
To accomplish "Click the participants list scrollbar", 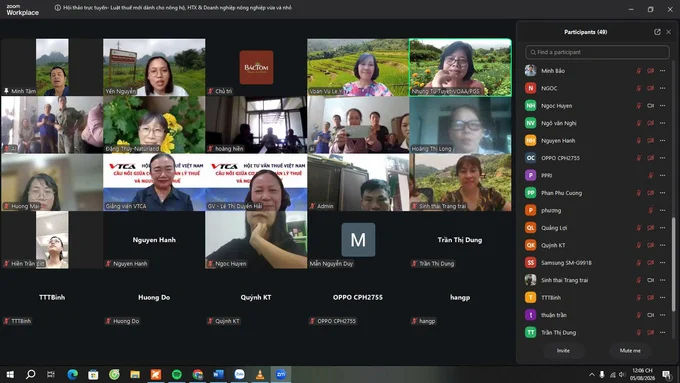I will click(673, 265).
